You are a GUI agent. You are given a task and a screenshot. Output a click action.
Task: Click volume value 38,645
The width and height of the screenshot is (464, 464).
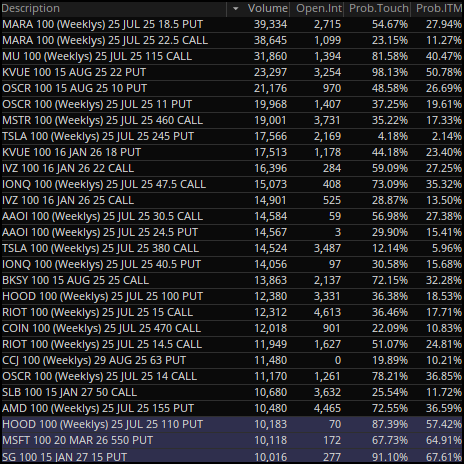(x=270, y=40)
